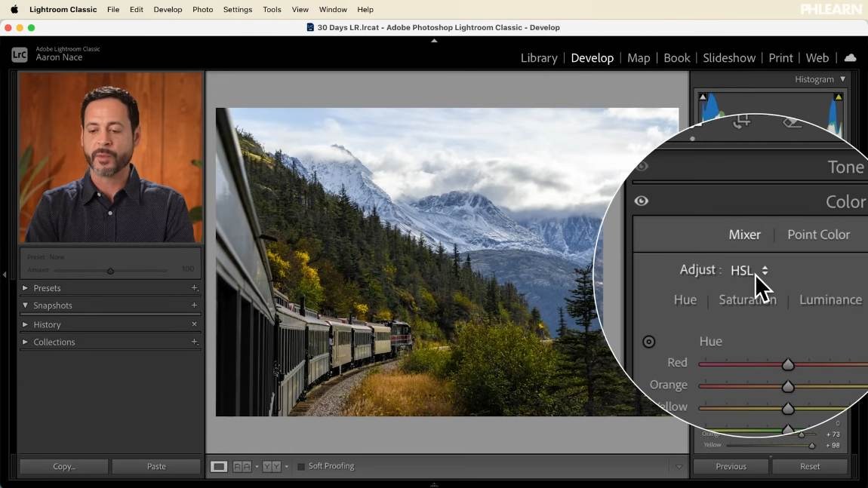Click the Previous button
The height and width of the screenshot is (488, 868).
(x=731, y=466)
